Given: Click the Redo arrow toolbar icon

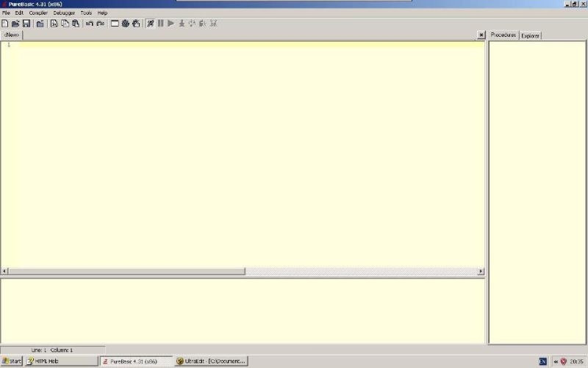Looking at the screenshot, I should tap(101, 24).
